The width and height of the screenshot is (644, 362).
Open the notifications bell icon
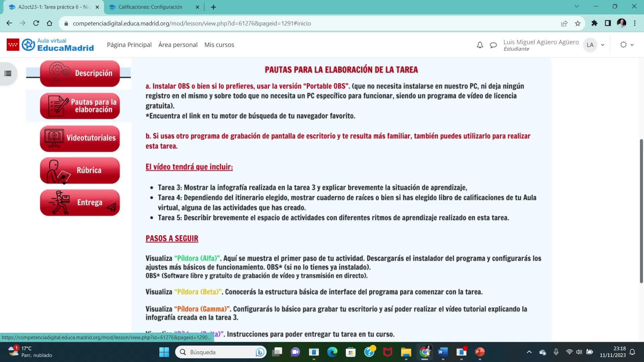[x=480, y=45]
